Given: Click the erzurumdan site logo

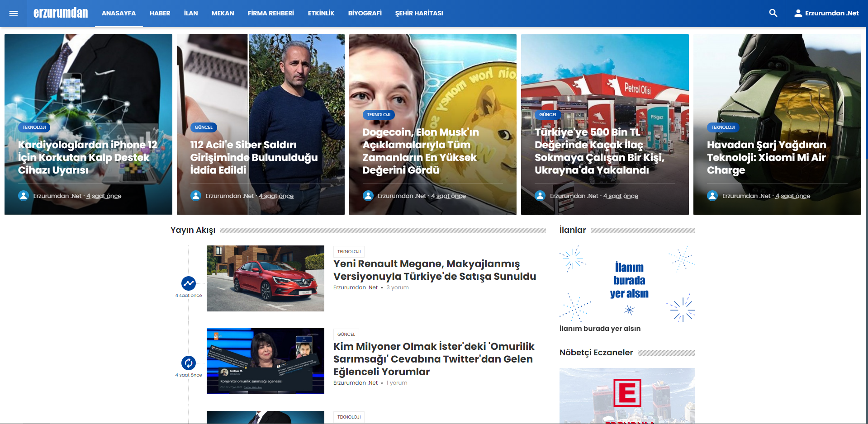Looking at the screenshot, I should point(61,13).
